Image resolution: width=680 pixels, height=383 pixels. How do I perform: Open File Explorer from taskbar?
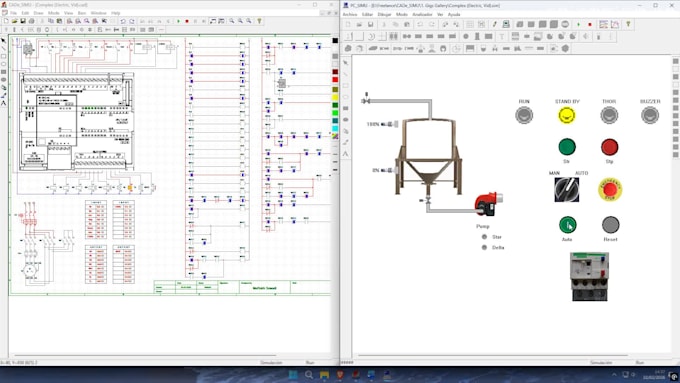pyautogui.click(x=324, y=374)
